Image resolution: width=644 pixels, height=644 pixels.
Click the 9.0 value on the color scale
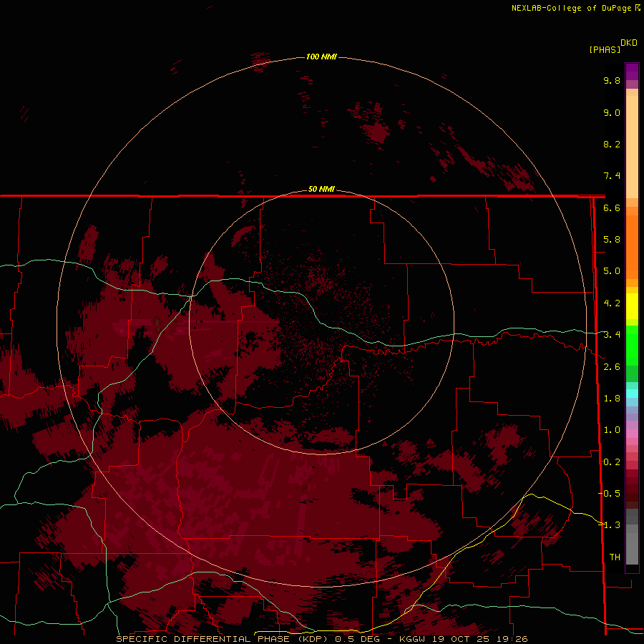(x=612, y=112)
